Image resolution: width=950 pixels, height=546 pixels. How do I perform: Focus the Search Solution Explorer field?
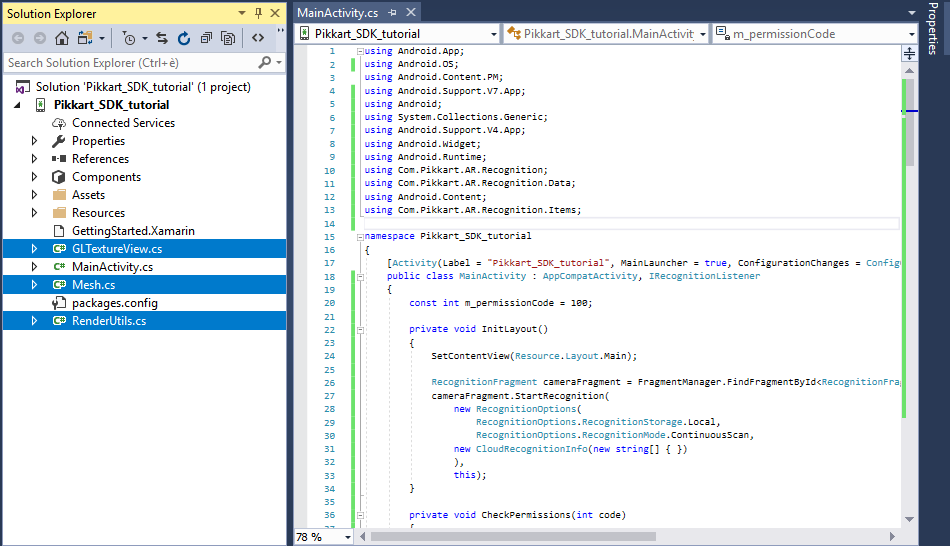coord(130,62)
